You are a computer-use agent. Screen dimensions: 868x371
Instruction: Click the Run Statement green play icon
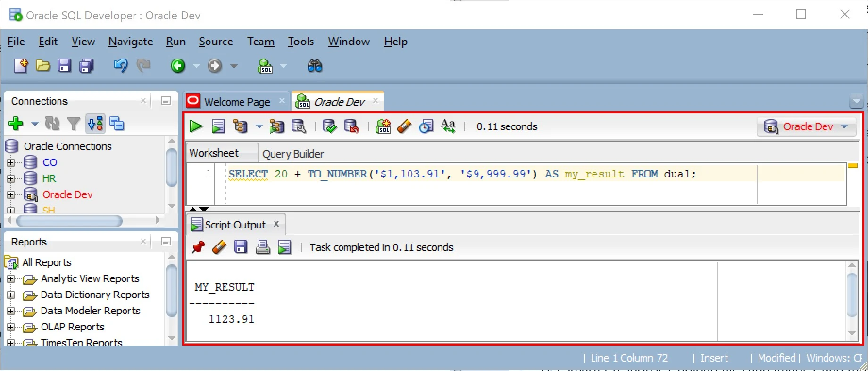[196, 126]
